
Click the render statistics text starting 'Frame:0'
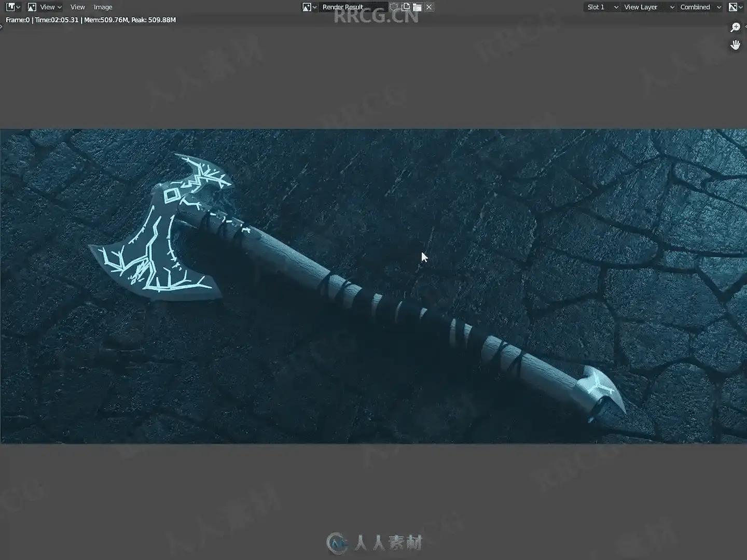(x=91, y=20)
